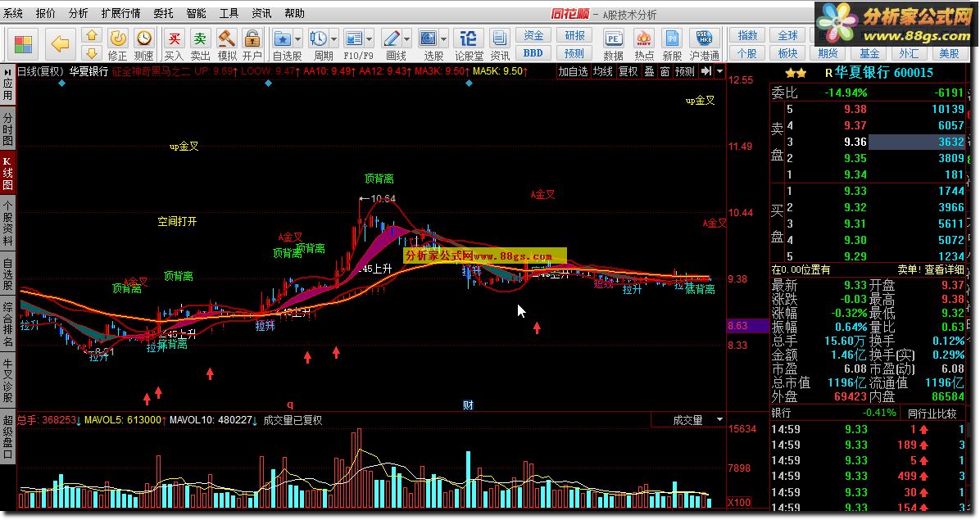Click the 周期 period clock icon

click(318, 38)
